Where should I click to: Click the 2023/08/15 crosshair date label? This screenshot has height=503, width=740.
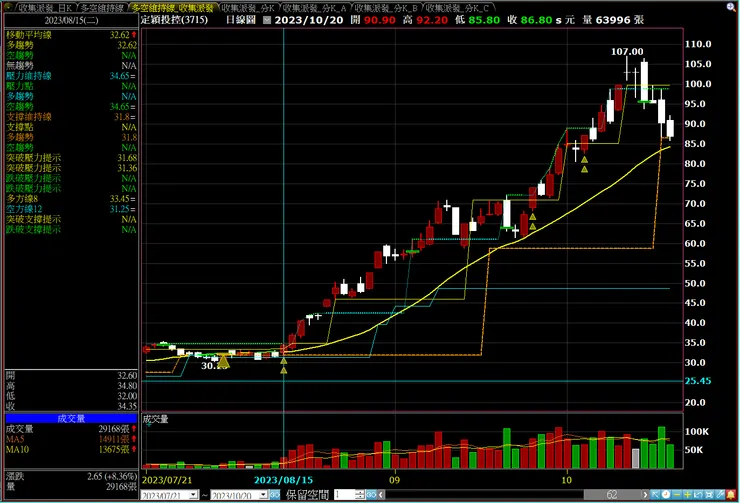pos(283,480)
